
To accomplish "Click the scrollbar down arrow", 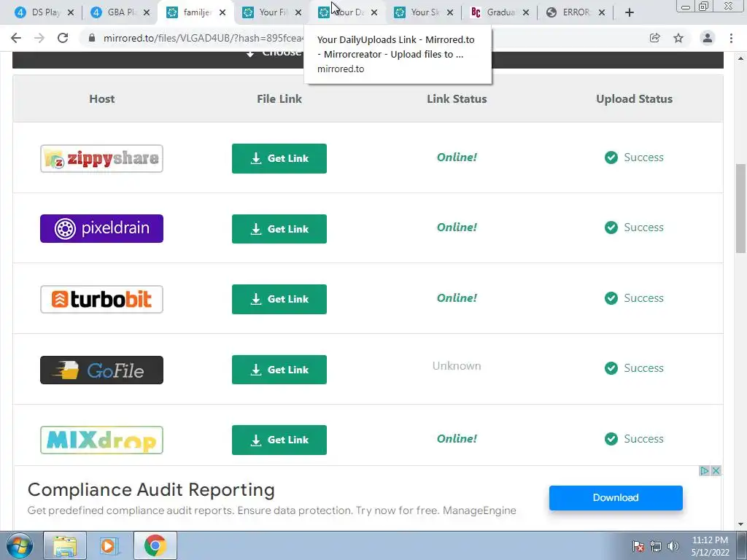I will [x=740, y=524].
